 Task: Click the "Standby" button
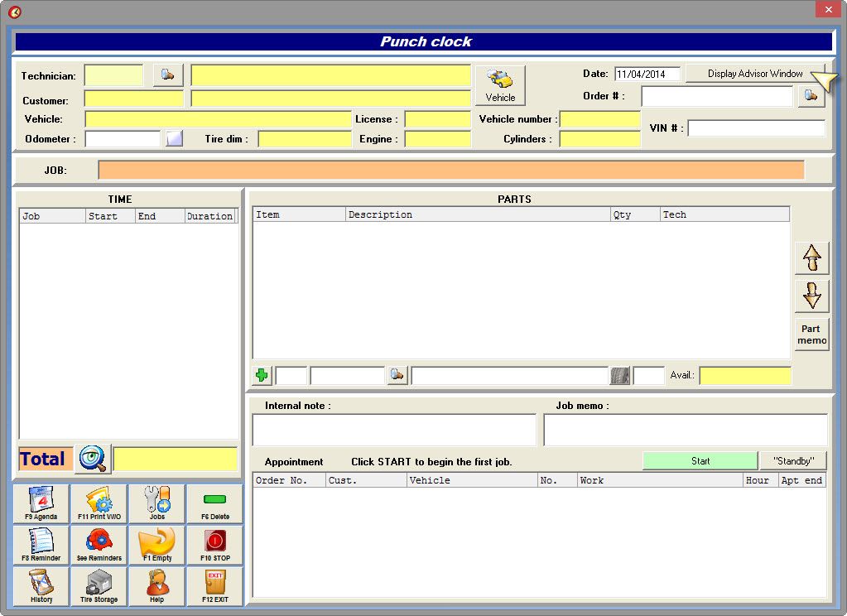[x=793, y=461]
